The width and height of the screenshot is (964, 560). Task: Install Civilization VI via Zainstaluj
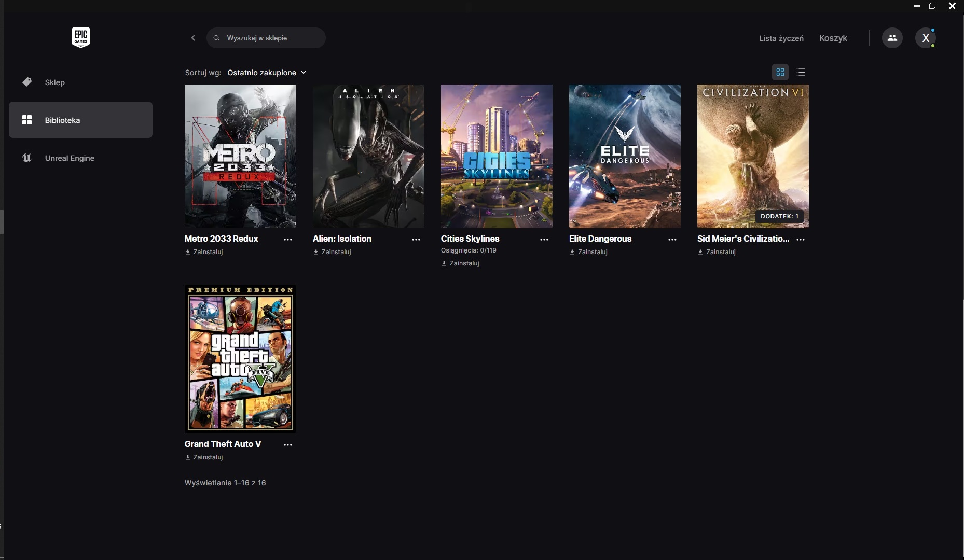point(717,252)
